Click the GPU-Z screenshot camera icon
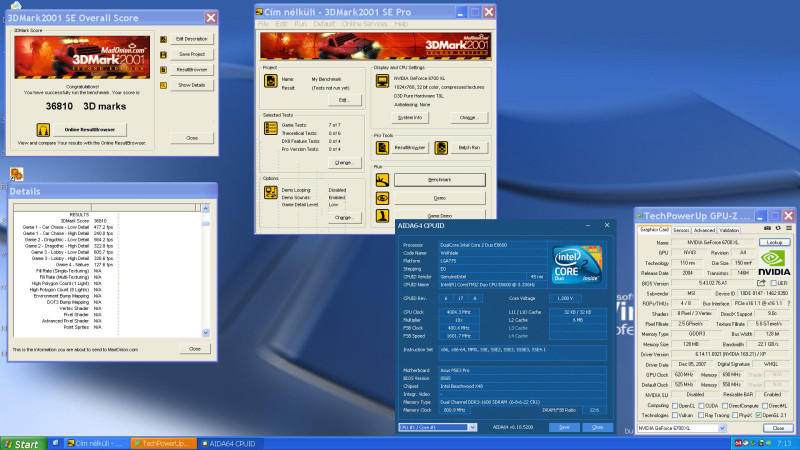This screenshot has height=450, width=800. click(x=767, y=229)
